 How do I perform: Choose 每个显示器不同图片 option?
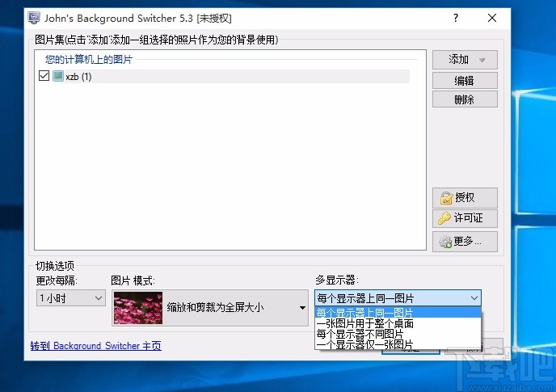[x=398, y=334]
